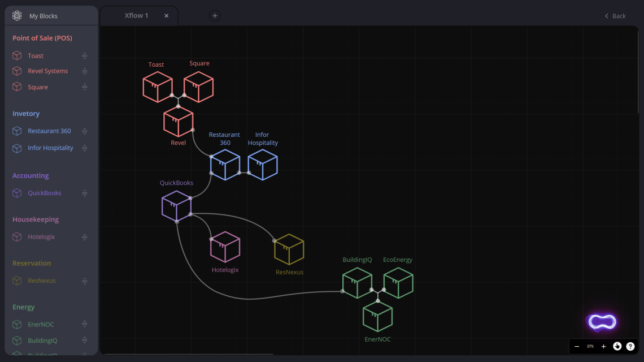Image resolution: width=644 pixels, height=362 pixels.
Task: Click the Hotelogix cube icon in the sidebar
Action: click(16, 236)
